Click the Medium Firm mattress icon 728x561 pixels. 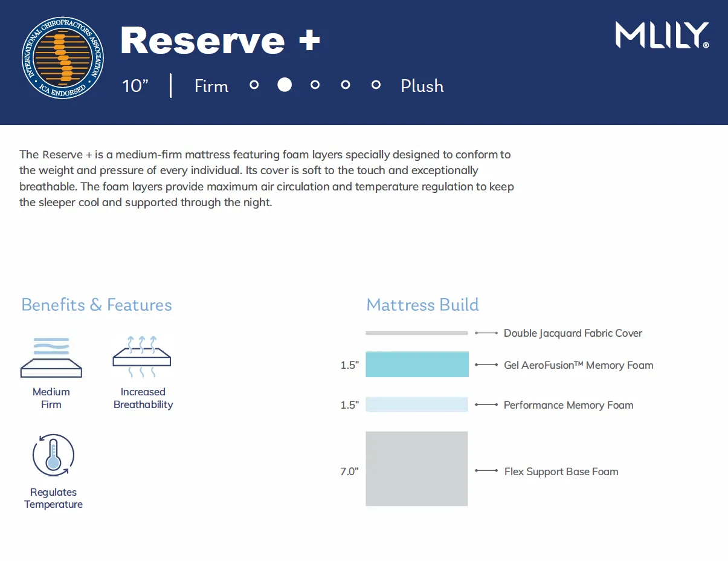point(51,358)
